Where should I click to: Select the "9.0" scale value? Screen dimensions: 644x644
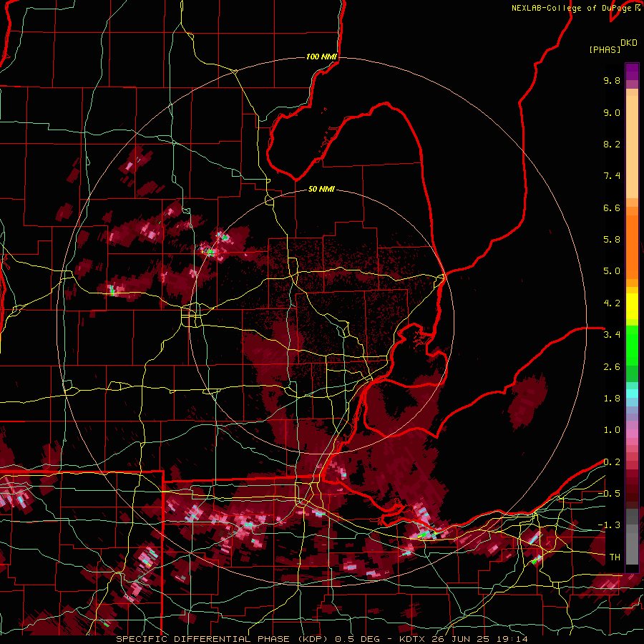tap(612, 112)
